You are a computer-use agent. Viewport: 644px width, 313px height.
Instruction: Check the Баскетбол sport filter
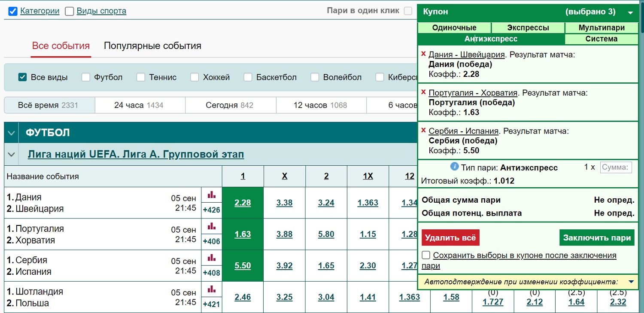[x=248, y=77]
